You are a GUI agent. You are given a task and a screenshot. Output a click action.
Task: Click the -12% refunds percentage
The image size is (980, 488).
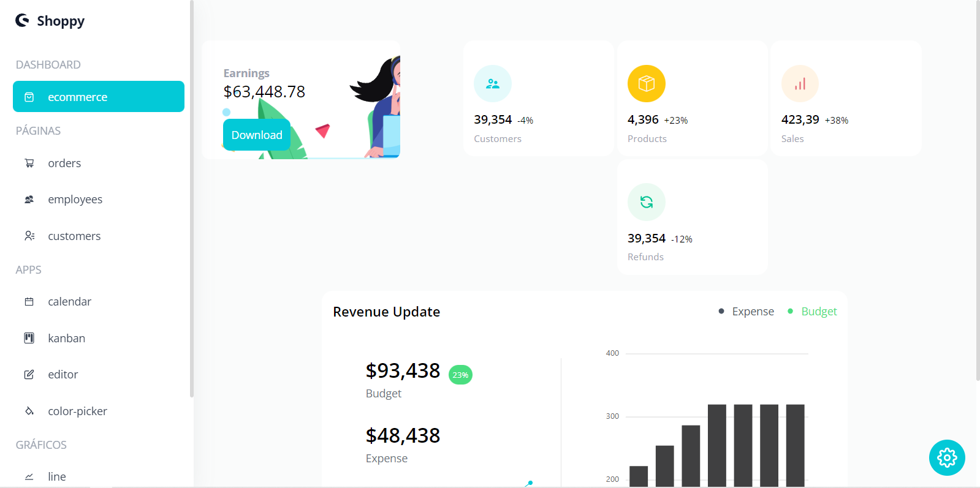(682, 239)
